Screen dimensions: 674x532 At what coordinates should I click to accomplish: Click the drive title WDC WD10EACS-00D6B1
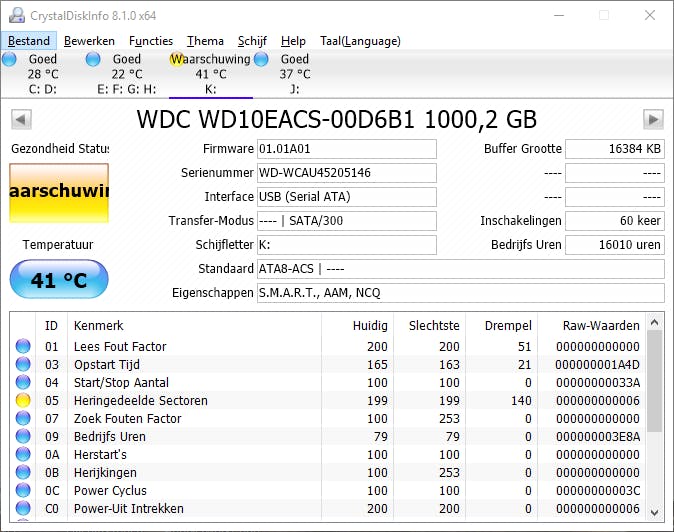pos(276,119)
